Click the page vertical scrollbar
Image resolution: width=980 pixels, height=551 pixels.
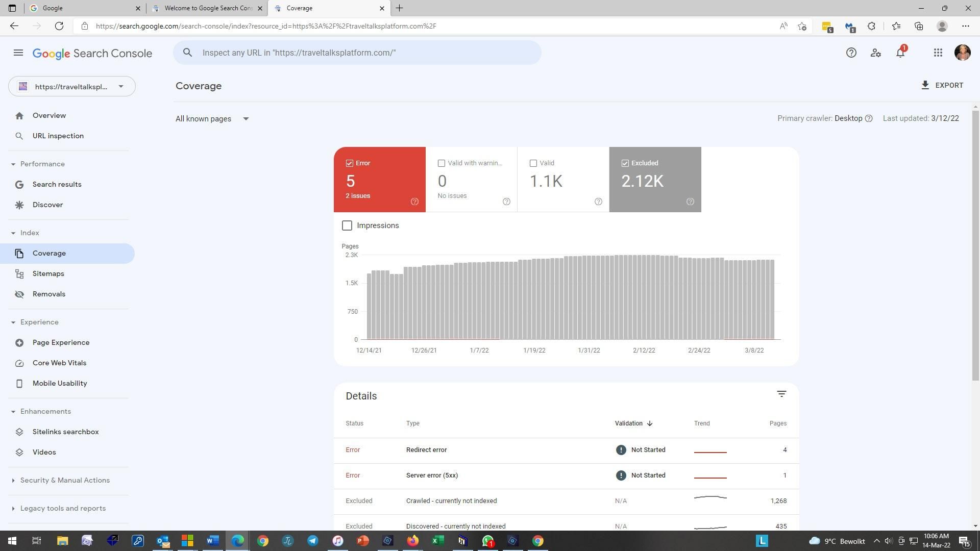975,245
